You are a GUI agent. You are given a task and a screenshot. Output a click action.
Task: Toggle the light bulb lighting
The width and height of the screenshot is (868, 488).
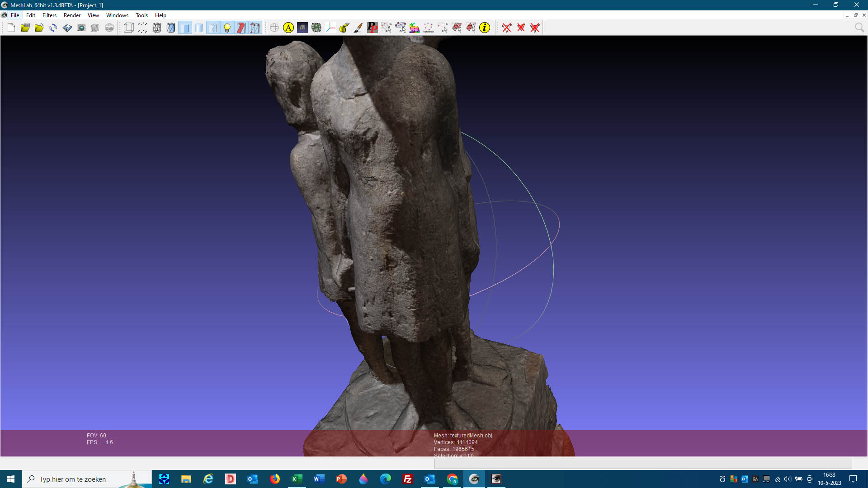click(x=227, y=28)
